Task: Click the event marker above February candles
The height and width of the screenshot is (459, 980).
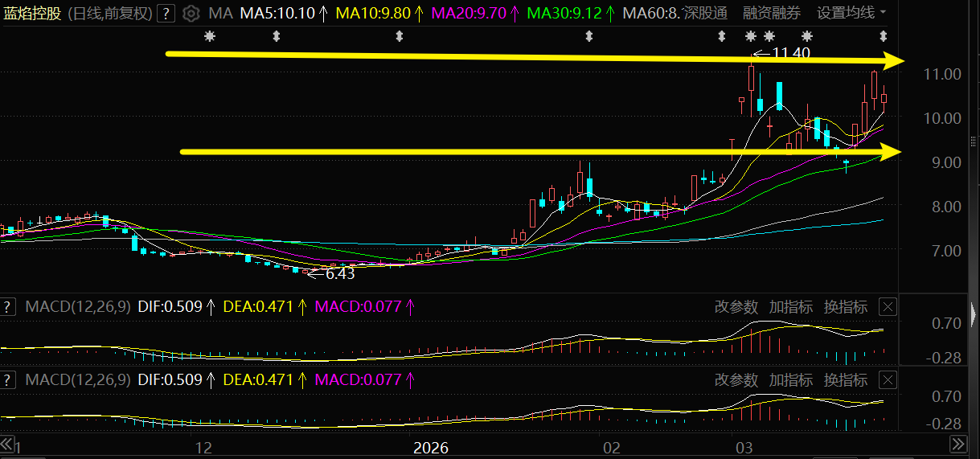Action: pyautogui.click(x=589, y=36)
